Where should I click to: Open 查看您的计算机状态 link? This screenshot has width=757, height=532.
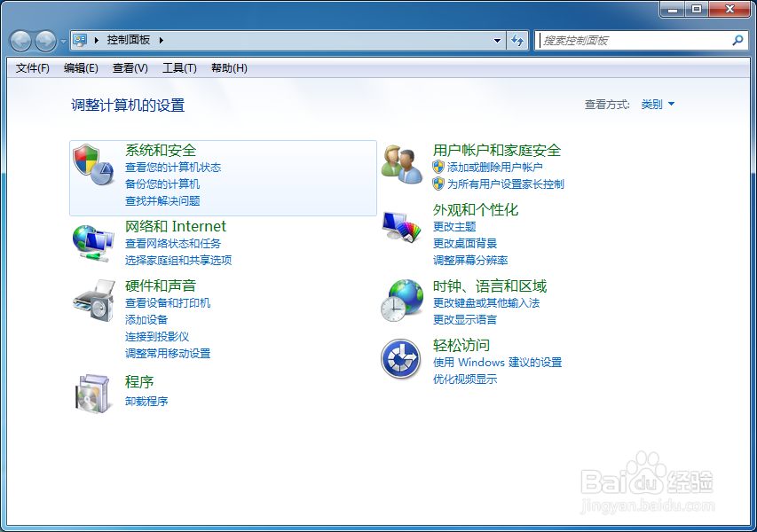pos(173,168)
